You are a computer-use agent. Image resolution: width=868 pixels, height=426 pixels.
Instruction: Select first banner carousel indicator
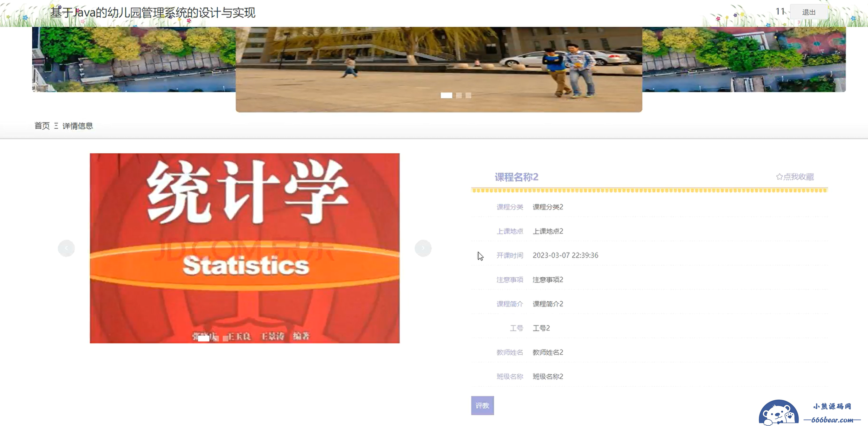pos(447,95)
